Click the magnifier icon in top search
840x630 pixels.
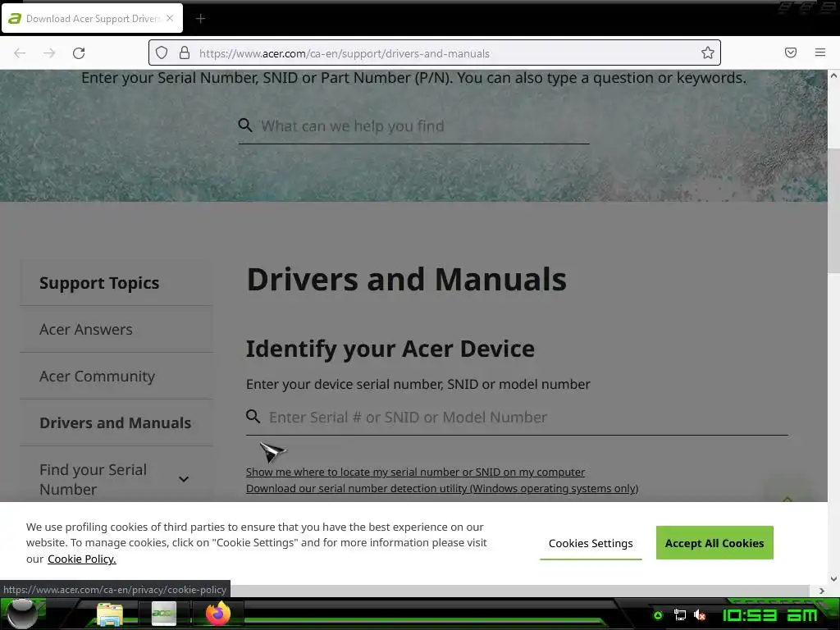tap(244, 126)
